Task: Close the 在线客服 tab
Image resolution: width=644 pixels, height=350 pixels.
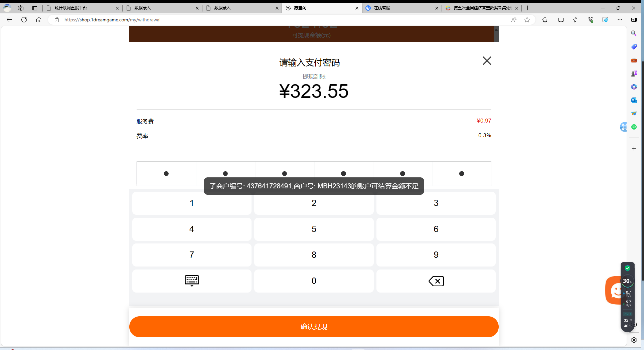Action: pos(437,8)
